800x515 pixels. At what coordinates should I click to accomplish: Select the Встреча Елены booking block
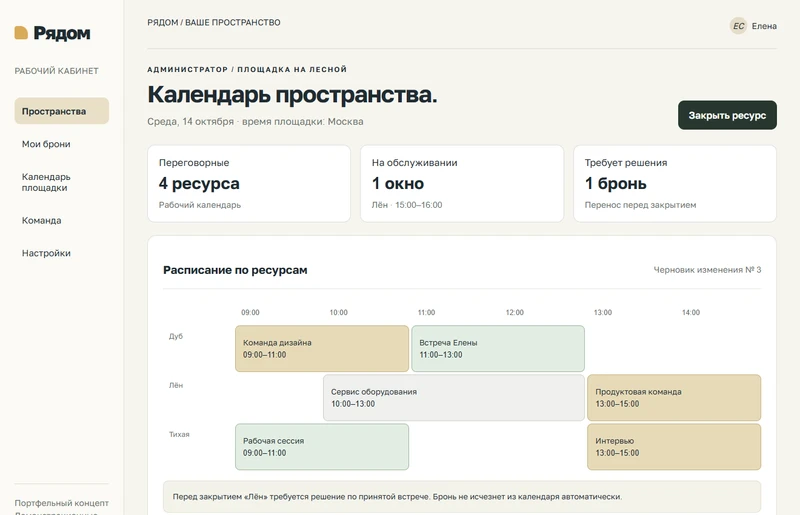click(x=498, y=349)
